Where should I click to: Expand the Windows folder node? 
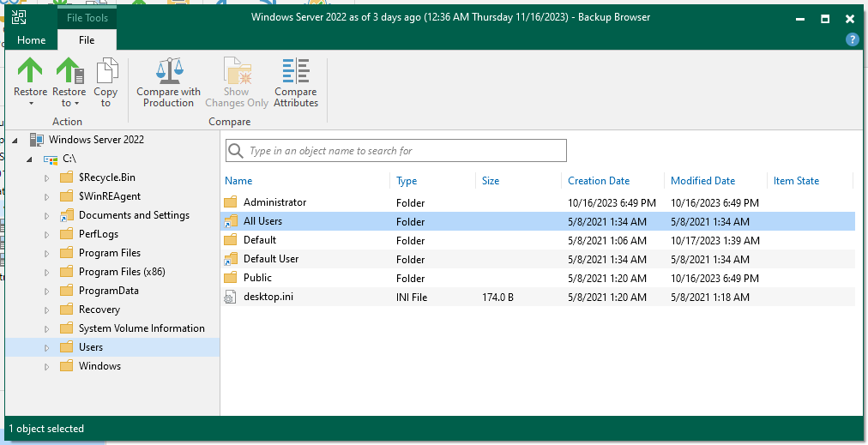click(46, 367)
